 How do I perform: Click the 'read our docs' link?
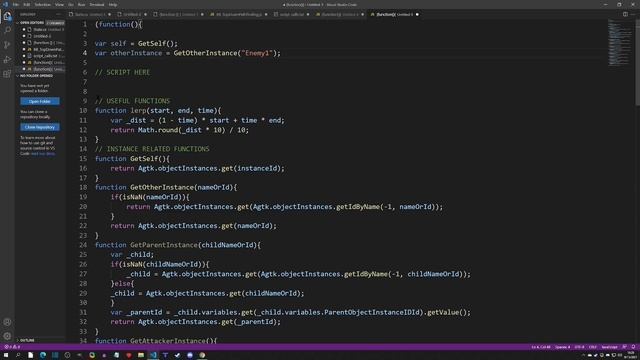43,154
